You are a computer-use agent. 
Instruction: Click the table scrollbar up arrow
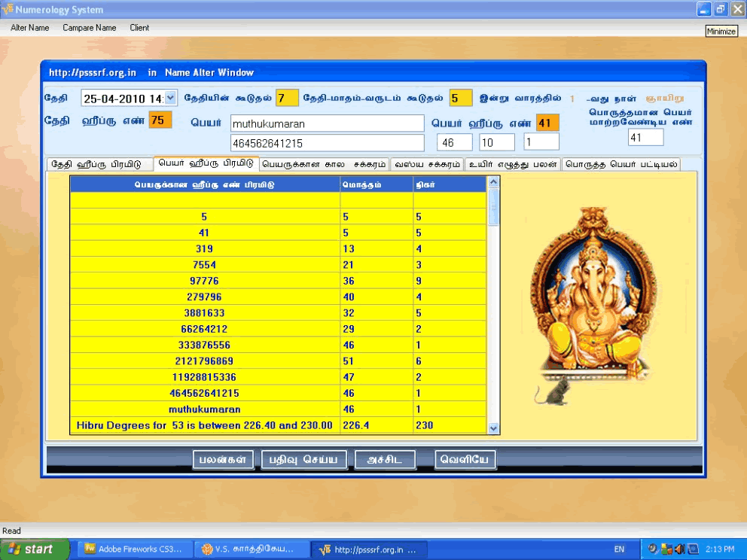(x=493, y=182)
